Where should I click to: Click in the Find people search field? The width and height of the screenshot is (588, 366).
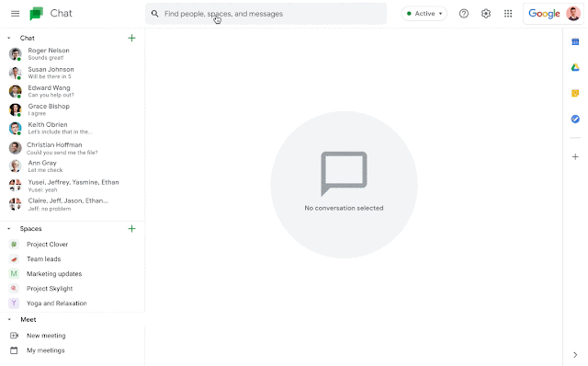266,14
